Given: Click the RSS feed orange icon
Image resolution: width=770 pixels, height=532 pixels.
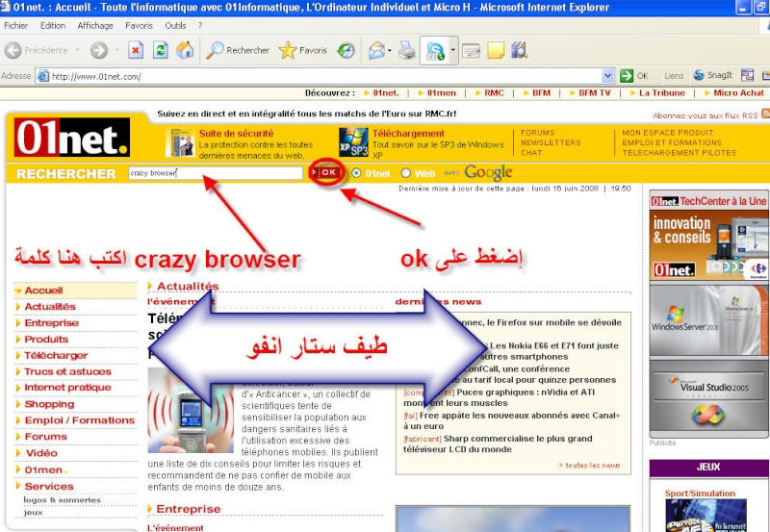Looking at the screenshot, I should (765, 114).
